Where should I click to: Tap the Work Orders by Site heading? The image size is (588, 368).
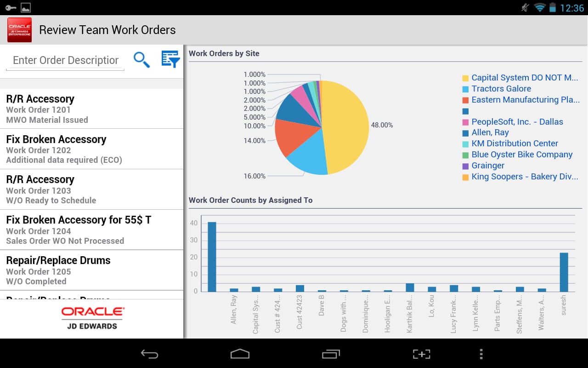click(224, 53)
